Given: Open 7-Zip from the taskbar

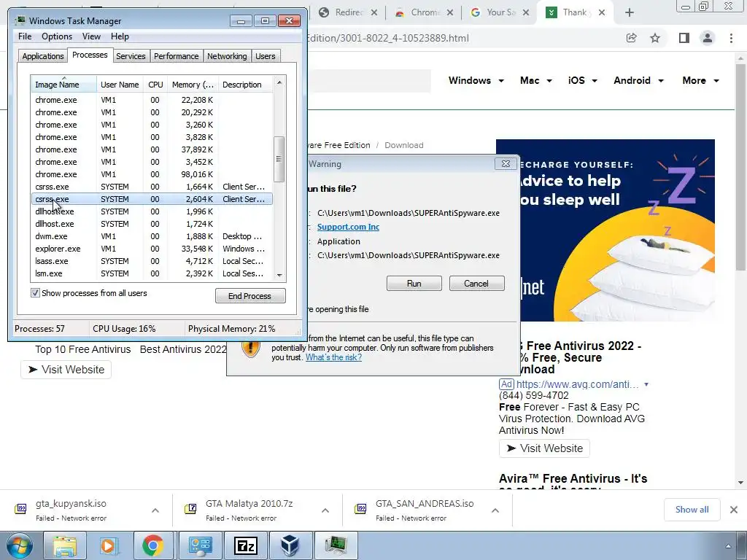Looking at the screenshot, I should (x=245, y=545).
